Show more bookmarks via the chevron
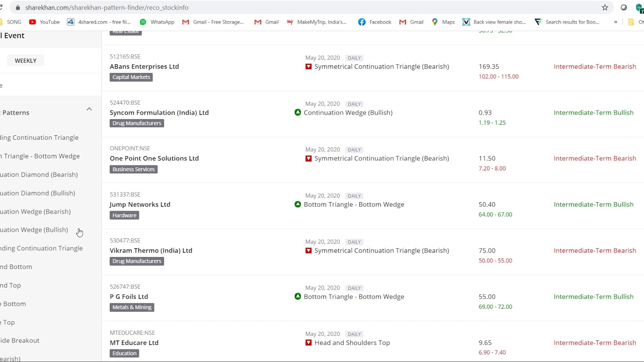 tap(615, 22)
